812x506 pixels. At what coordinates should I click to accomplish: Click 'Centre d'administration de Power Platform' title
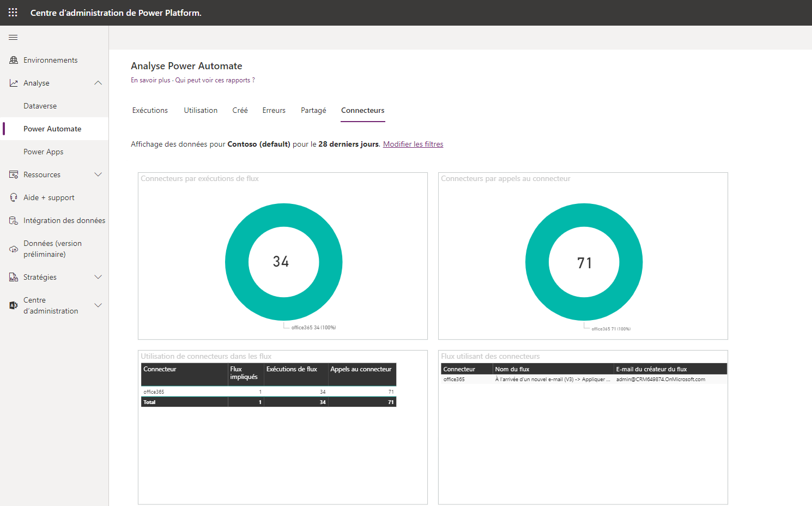pyautogui.click(x=116, y=13)
